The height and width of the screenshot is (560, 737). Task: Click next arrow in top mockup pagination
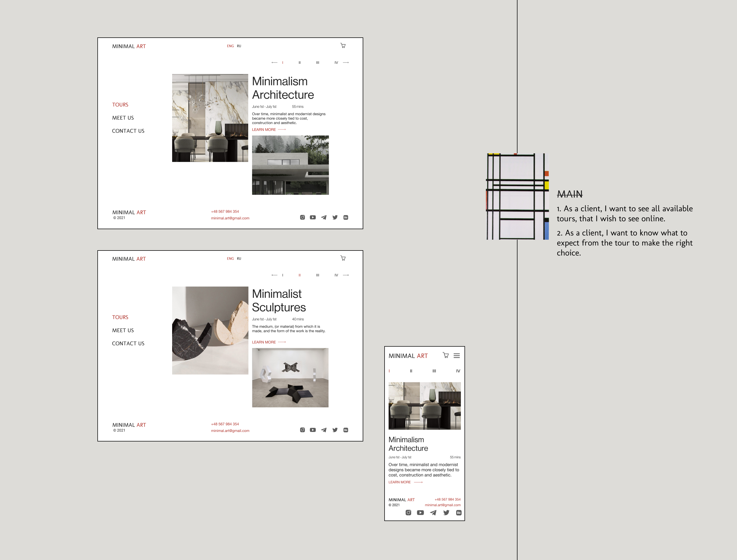pyautogui.click(x=346, y=63)
